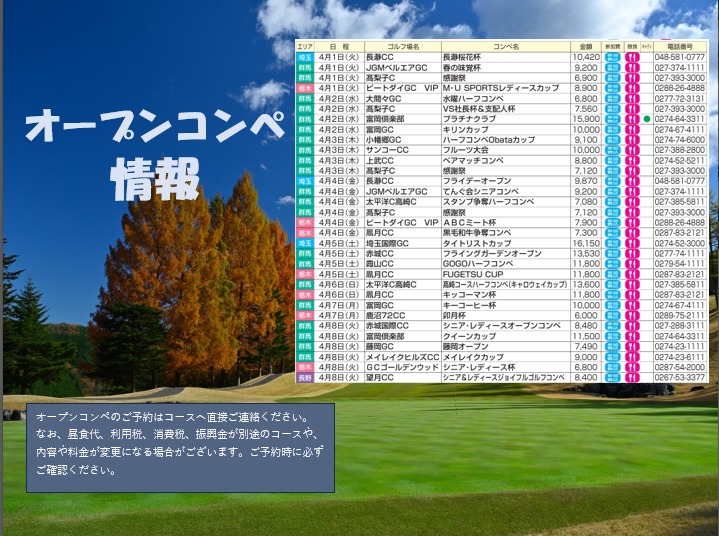The width and height of the screenshot is (719, 536).
Task: Click phone number 0289-75-2111
Action: [680, 315]
